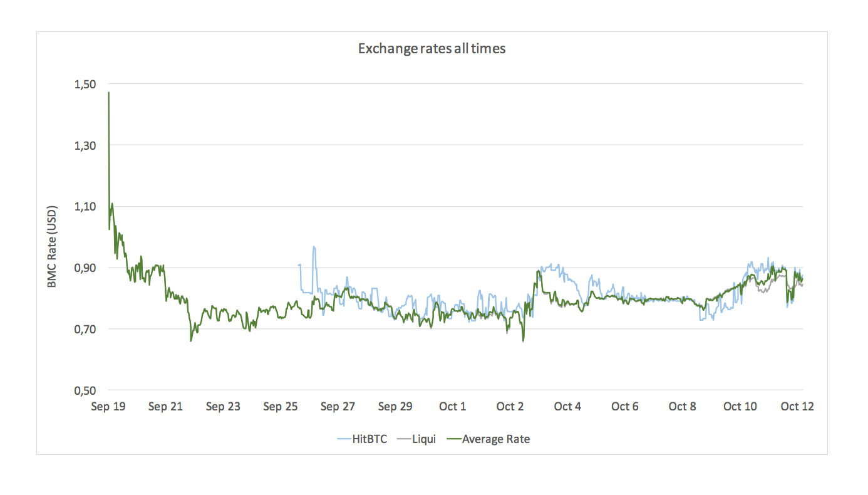Click the Sep 19 date label
This screenshot has width=868, height=495.
click(108, 407)
